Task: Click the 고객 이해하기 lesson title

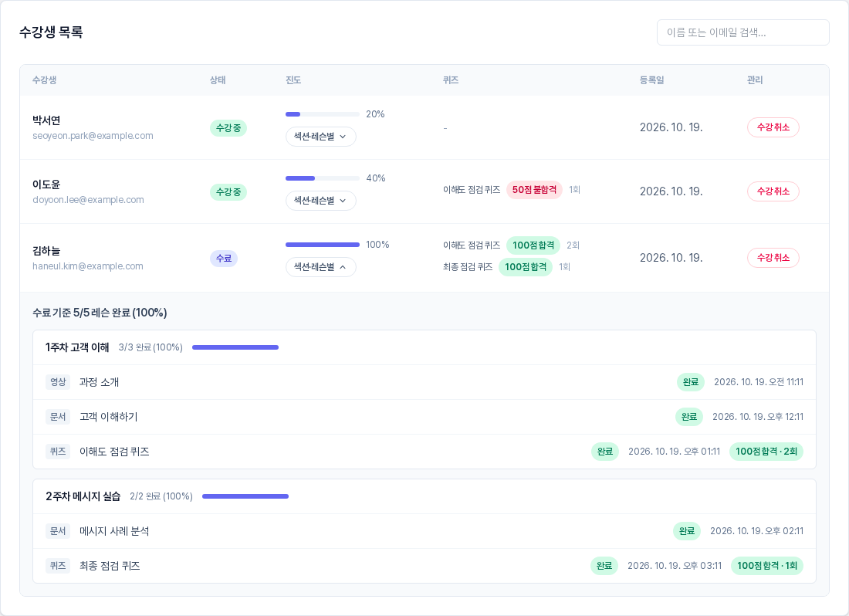Action: [x=108, y=417]
